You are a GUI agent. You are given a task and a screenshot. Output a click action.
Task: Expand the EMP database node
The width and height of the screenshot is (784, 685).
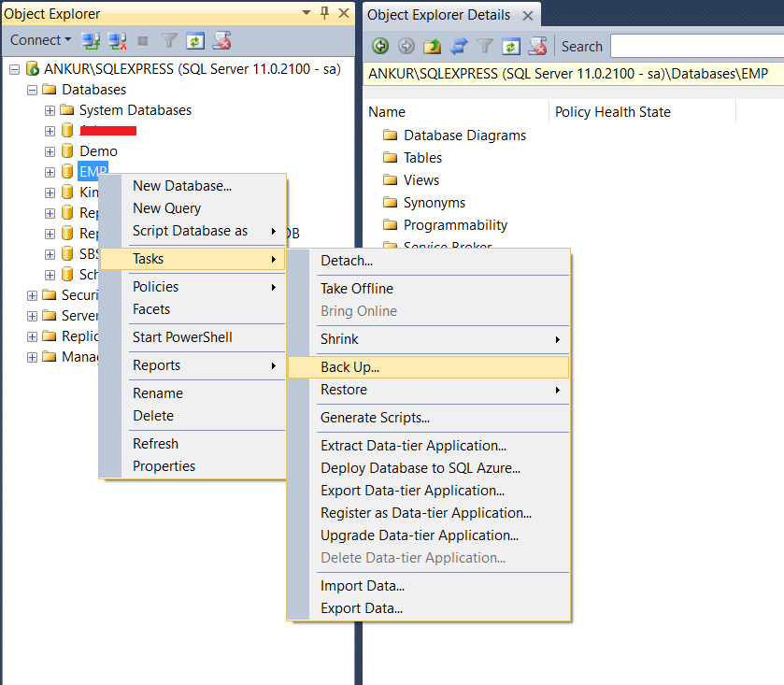pos(50,172)
